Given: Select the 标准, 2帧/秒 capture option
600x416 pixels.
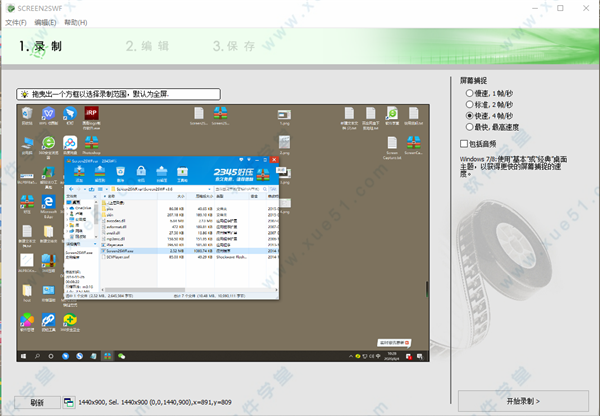Looking at the screenshot, I should pyautogui.click(x=489, y=104).
